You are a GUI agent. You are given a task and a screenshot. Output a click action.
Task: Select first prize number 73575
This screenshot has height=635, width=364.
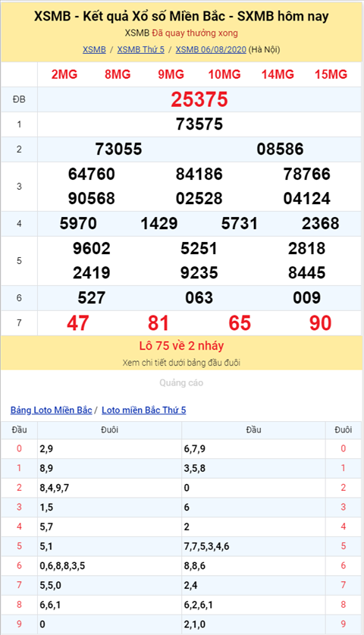click(x=199, y=124)
